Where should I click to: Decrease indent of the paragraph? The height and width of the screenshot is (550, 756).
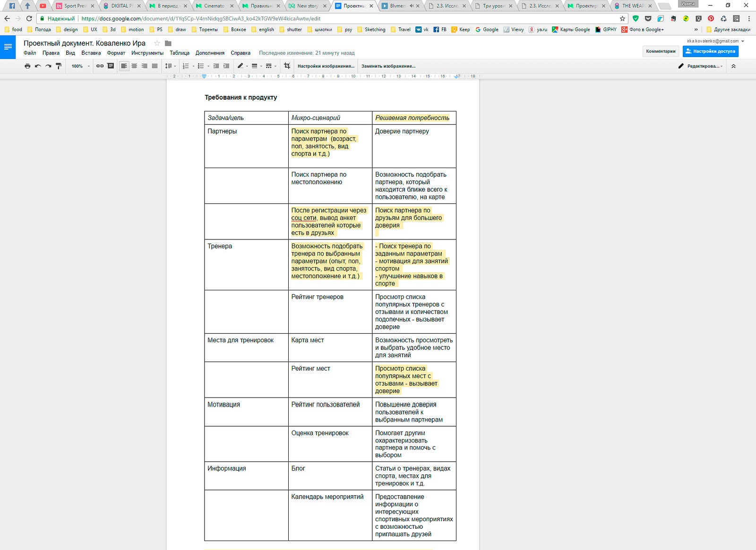(x=216, y=66)
